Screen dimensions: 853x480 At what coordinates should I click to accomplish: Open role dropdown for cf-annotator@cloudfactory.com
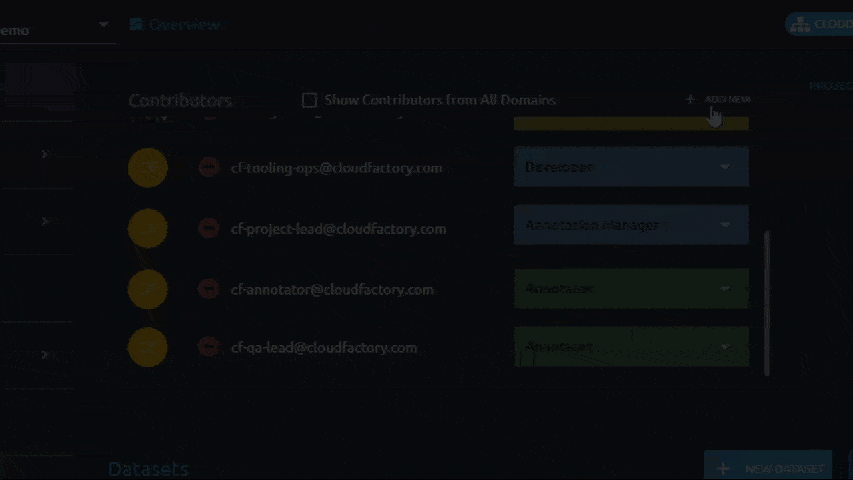tap(631, 288)
